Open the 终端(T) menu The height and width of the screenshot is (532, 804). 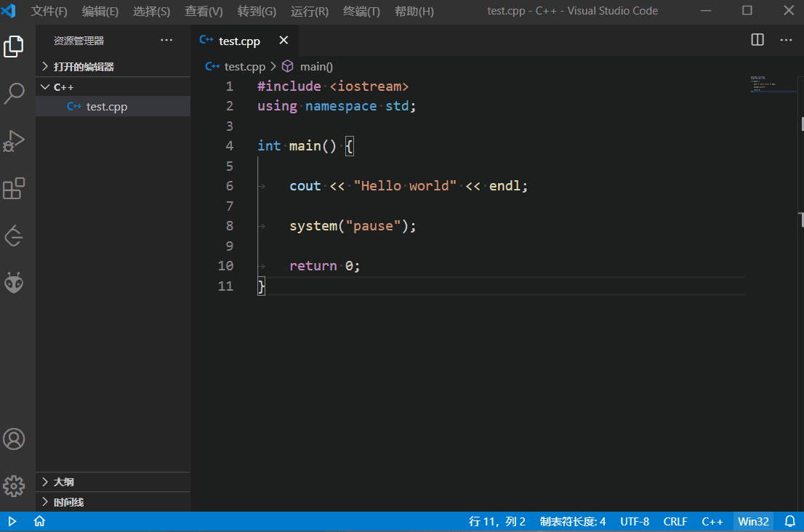pos(361,11)
